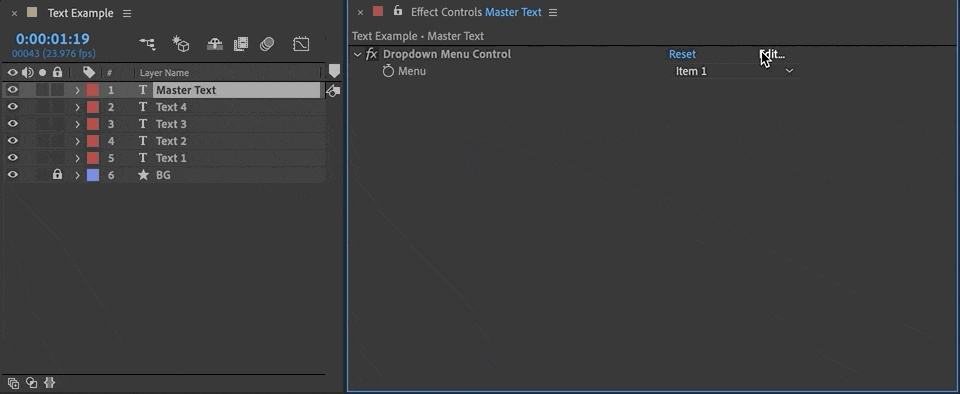Click the '00043 (23.976 fps)' frame readout

pos(54,54)
